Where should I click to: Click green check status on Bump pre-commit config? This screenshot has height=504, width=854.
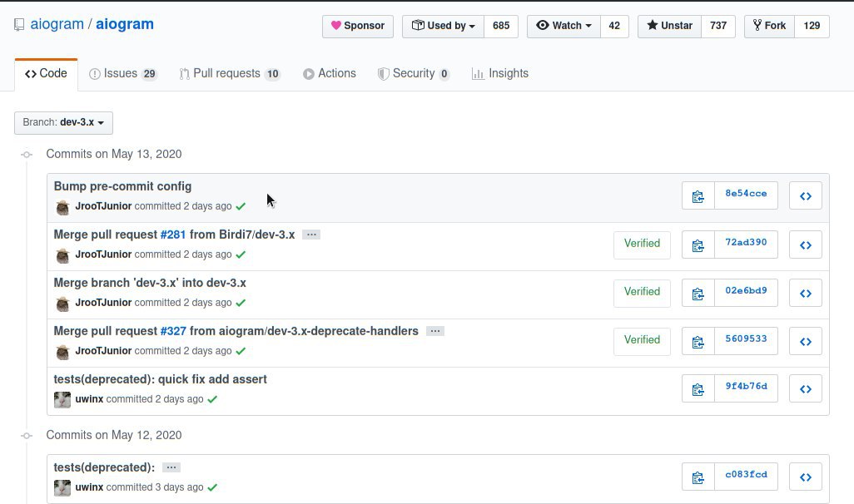[241, 206]
